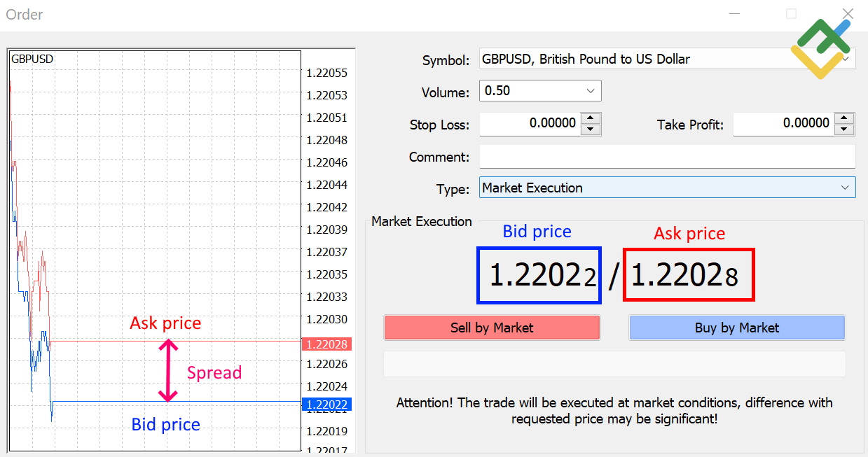Click into the Comment text field
Screen dimensions: 868x457
[x=667, y=157]
